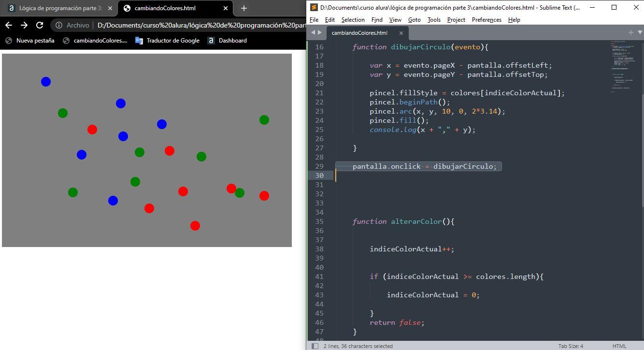Click 'pincel.fillStyle = colores[indiceColorActual];' line
The height and width of the screenshot is (350, 644).
coord(467,93)
